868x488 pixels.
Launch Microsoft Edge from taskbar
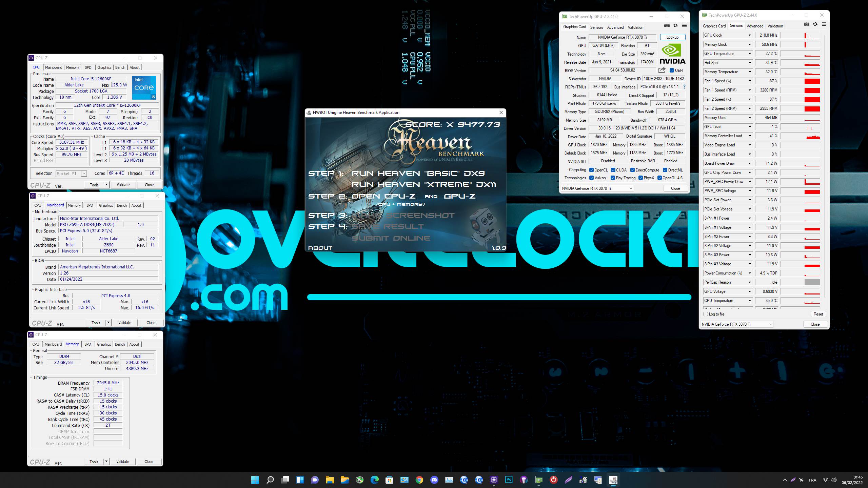pos(374,480)
